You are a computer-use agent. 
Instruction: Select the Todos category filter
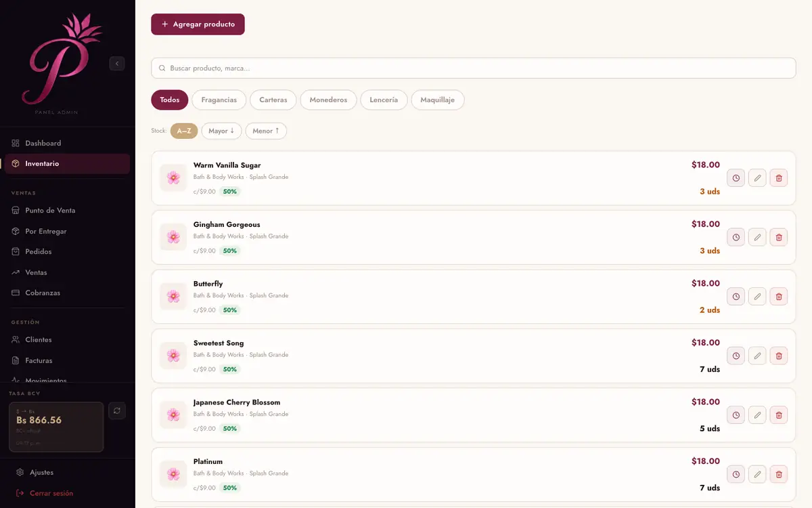click(170, 100)
